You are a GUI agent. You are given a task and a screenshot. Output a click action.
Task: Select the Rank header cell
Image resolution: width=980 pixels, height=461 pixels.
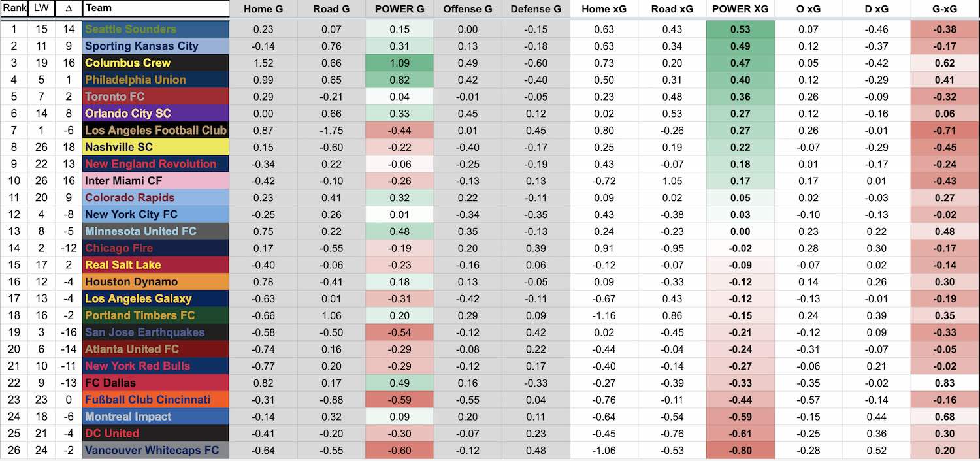pyautogui.click(x=14, y=8)
